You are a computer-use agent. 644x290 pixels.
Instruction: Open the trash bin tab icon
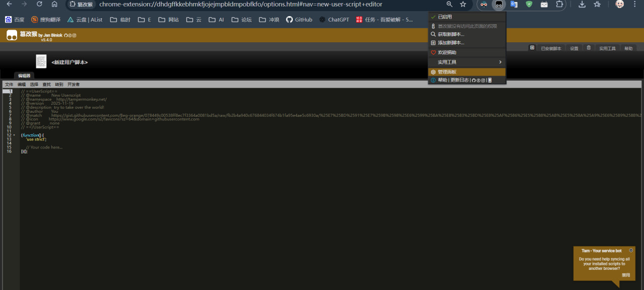pos(589,48)
